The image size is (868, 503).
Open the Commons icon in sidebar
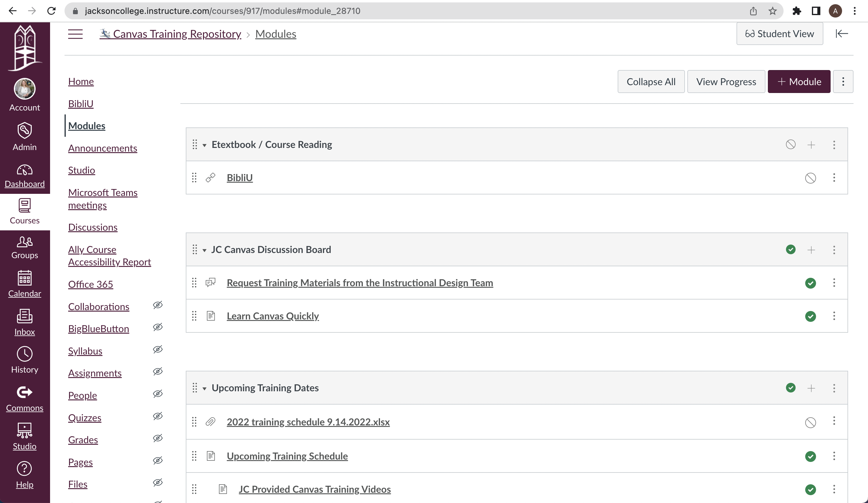pos(24,392)
